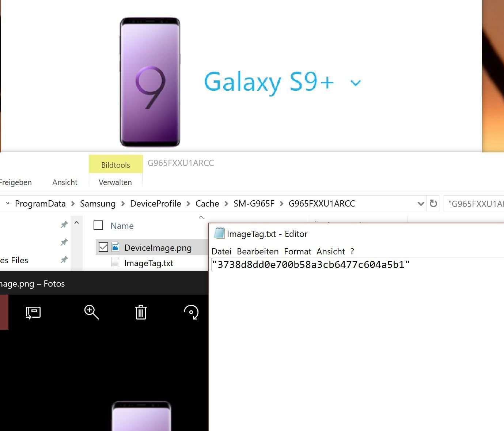This screenshot has height=431, width=504.
Task: Click G965FXXU1ARCC breadcrumb in address bar
Action: pos(322,204)
